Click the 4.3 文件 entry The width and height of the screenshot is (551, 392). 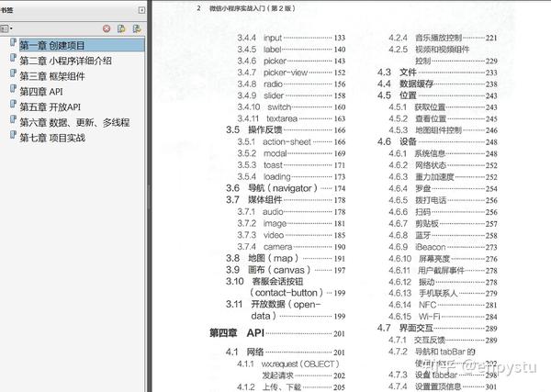coord(437,73)
